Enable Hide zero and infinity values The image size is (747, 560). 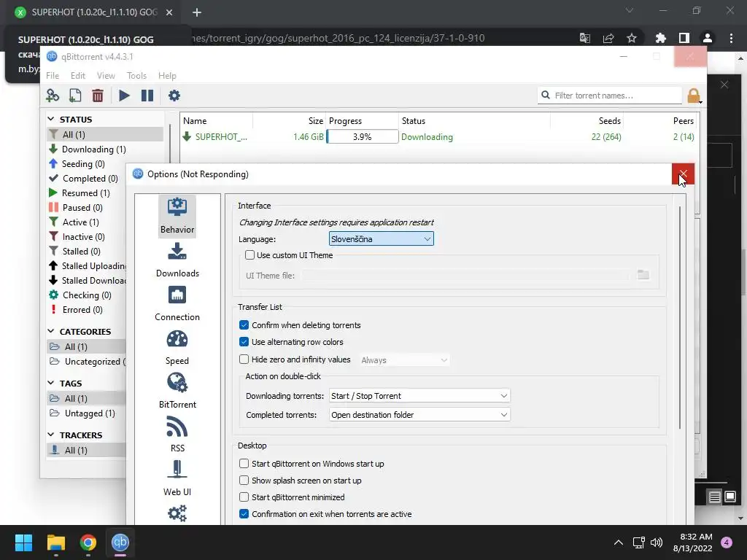(244, 359)
